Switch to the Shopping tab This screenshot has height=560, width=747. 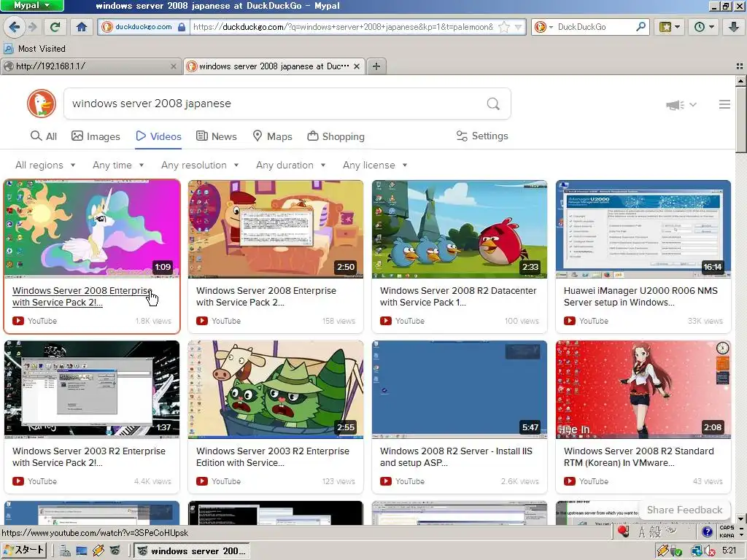[336, 136]
